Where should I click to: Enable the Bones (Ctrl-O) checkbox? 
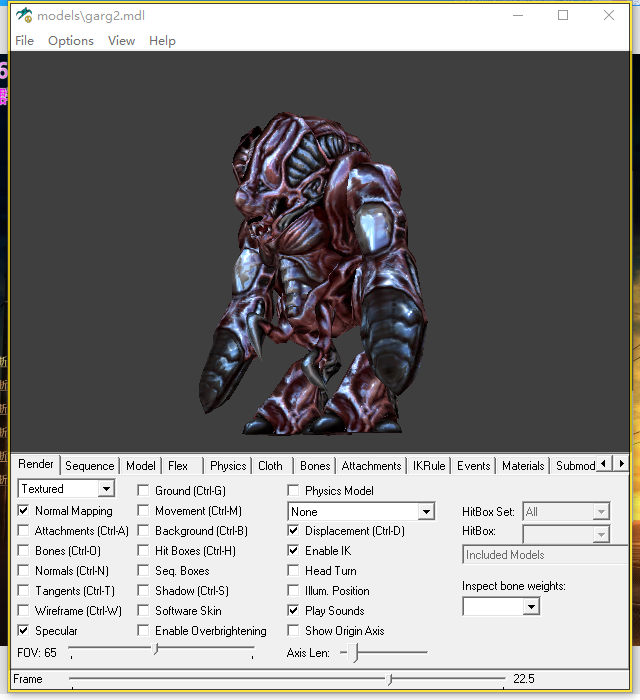tap(23, 550)
